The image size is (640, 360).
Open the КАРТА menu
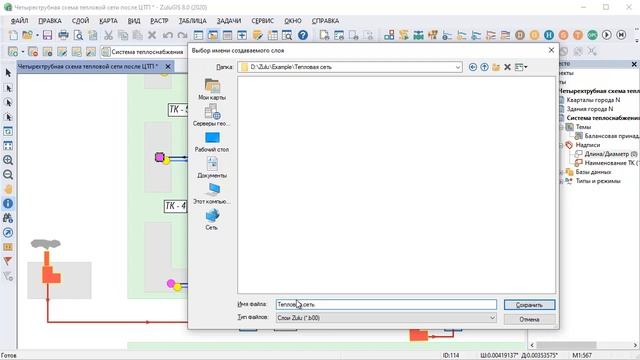point(108,21)
